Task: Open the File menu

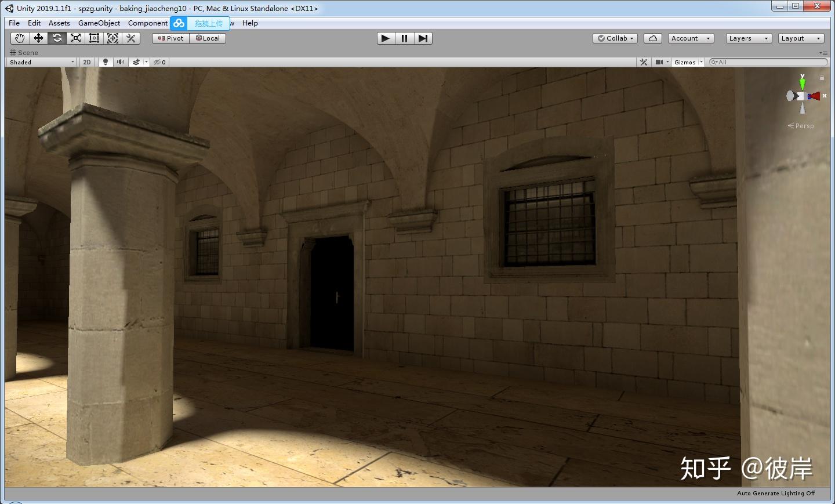Action: coord(14,23)
